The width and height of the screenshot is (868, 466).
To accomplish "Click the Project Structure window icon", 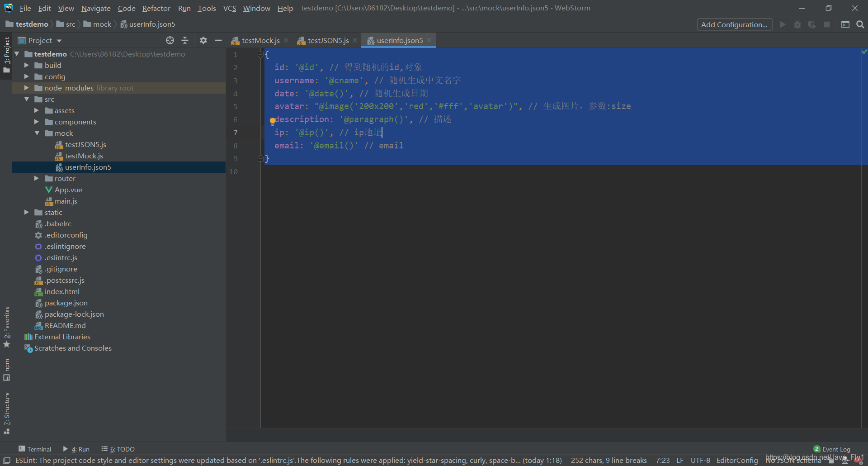I will tap(845, 24).
